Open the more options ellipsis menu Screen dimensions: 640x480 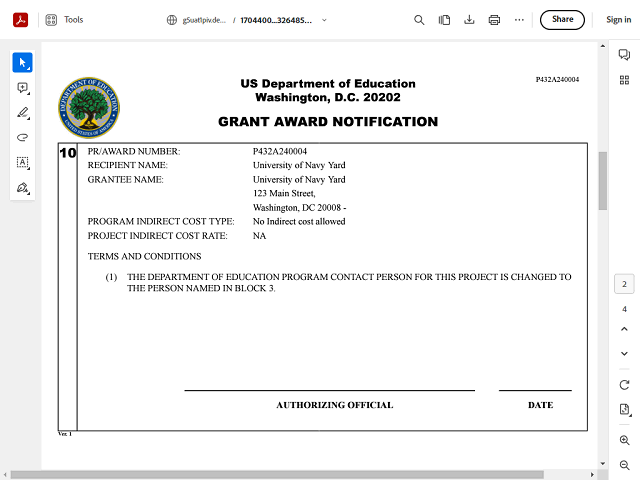[x=519, y=20]
